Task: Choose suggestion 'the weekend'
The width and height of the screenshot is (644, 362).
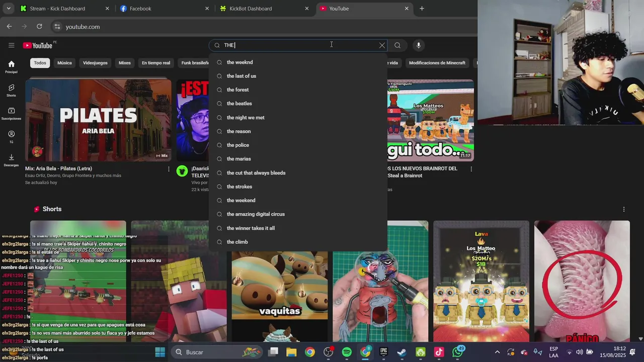Action: (298, 201)
